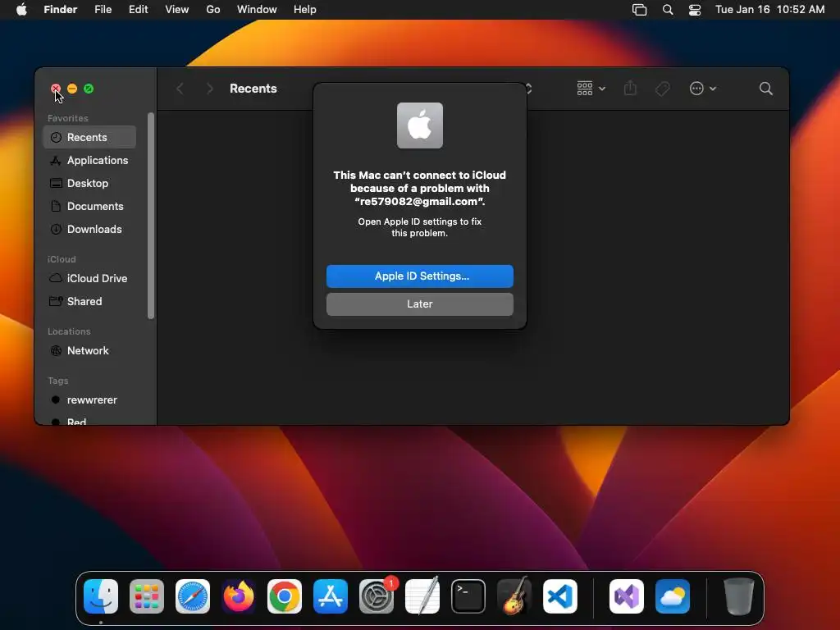Screen dimensions: 840x630
Task: Select the rewwrerer tag
Action: coord(89,400)
